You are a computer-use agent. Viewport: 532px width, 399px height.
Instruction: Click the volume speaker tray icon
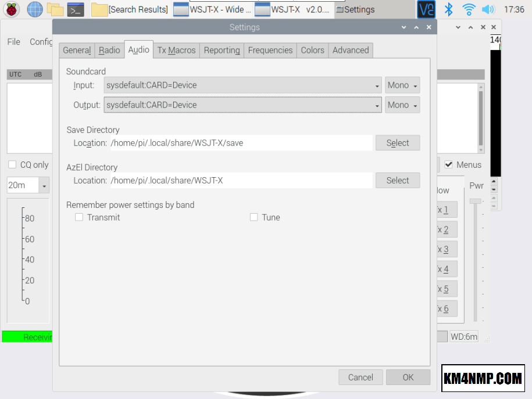point(488,9)
